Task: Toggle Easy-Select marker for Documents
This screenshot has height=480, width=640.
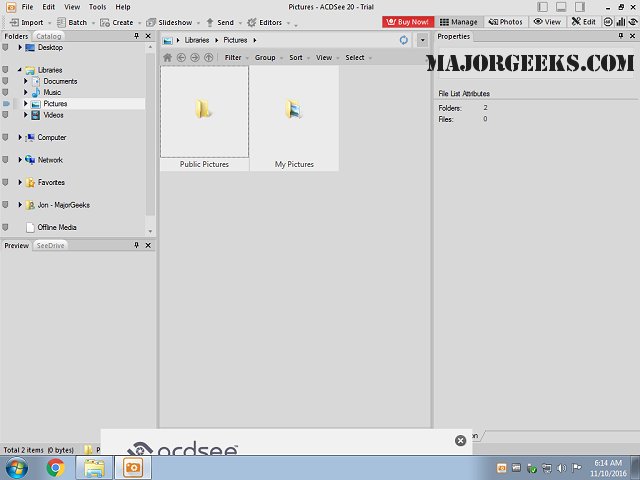Action: point(5,81)
